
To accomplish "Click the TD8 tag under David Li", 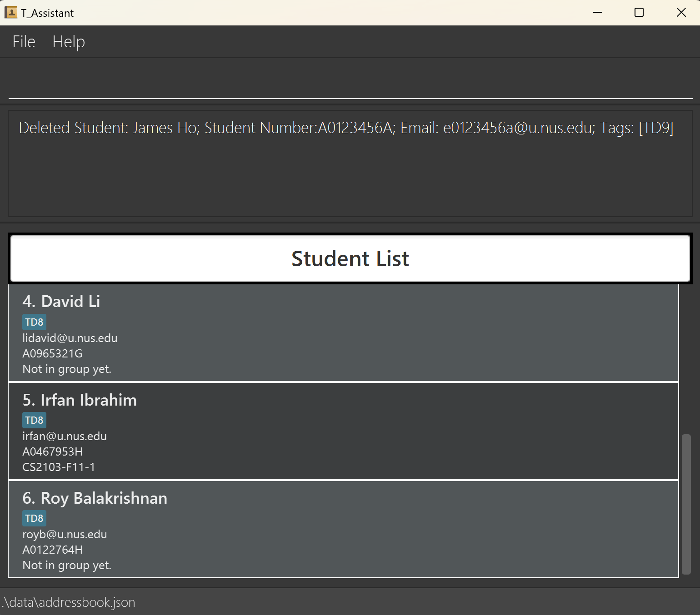I will (x=34, y=322).
